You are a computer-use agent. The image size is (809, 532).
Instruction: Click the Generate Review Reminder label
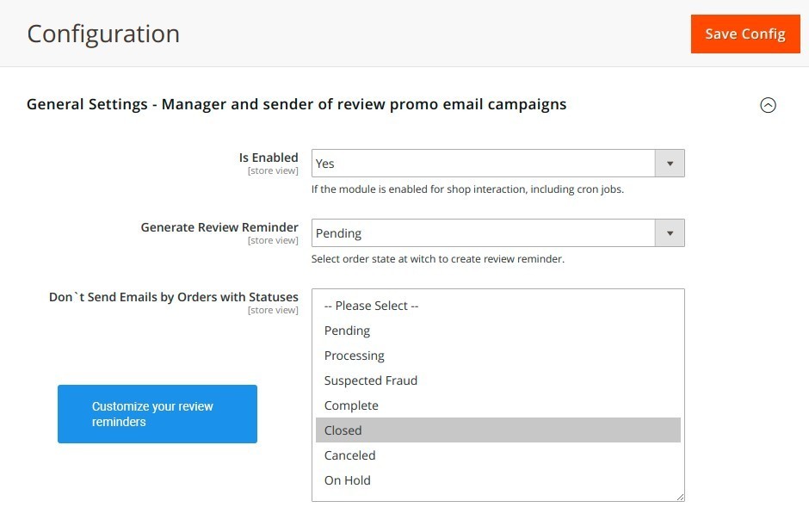pyautogui.click(x=219, y=227)
